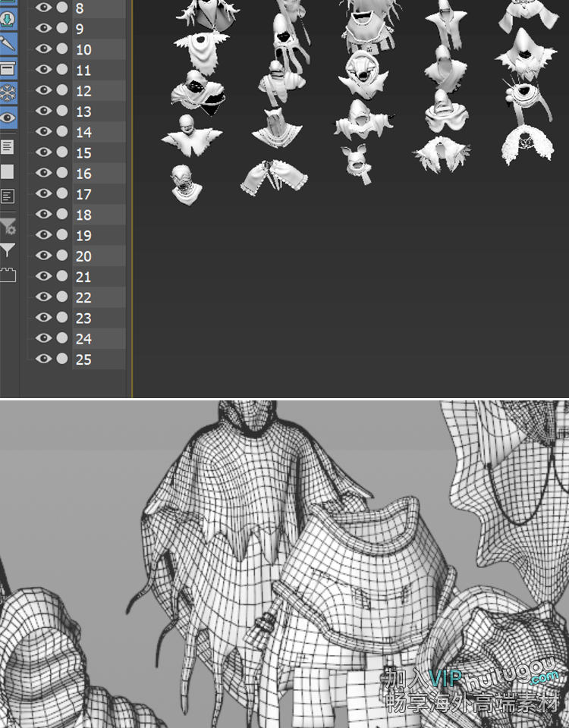Hide object 9 with its eye icon

(44, 28)
